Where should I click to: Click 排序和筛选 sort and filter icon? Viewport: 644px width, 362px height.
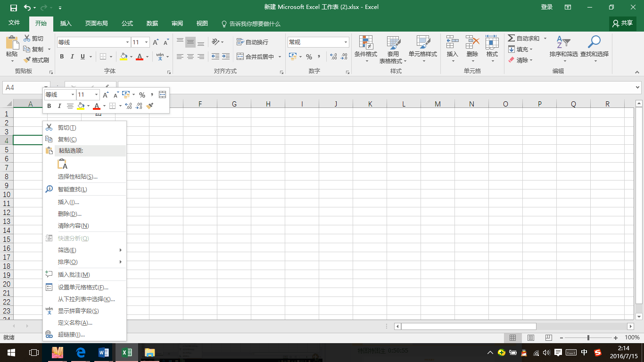pyautogui.click(x=563, y=42)
